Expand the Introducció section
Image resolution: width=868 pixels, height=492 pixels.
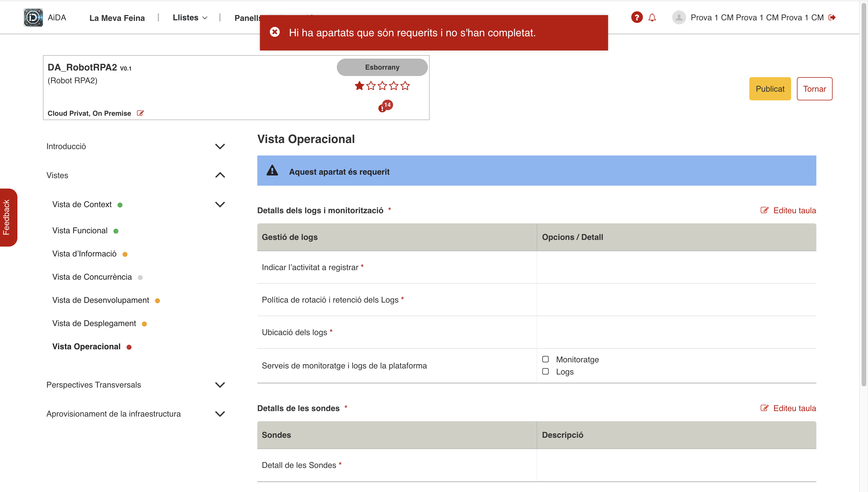[x=220, y=146]
